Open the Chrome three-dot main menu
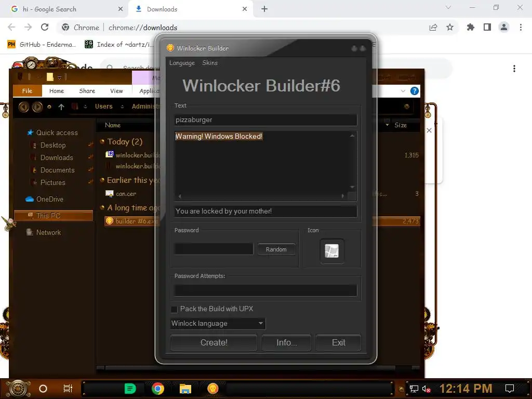 click(x=521, y=27)
